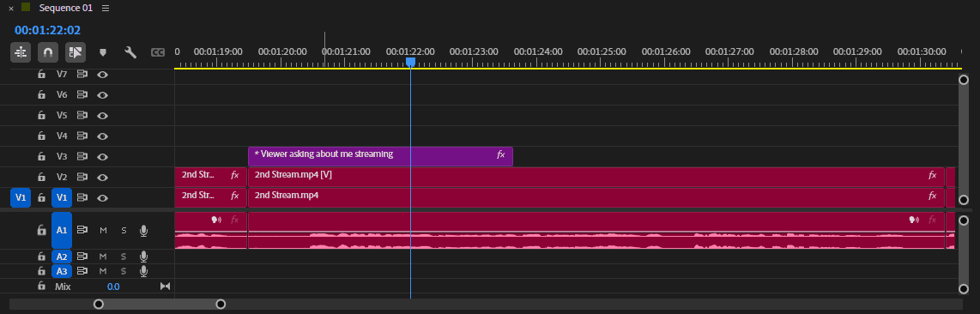Toggle lock on track V1

41,198
